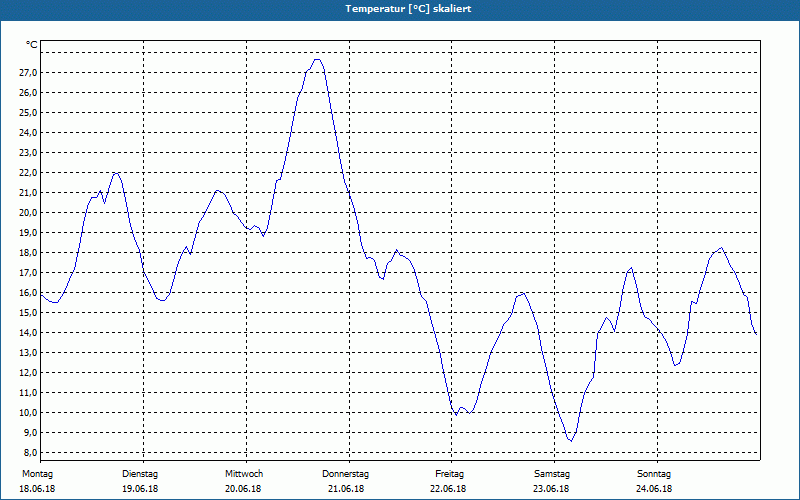Click the 15,0 y-axis label
This screenshot has height=500, width=800.
28,312
